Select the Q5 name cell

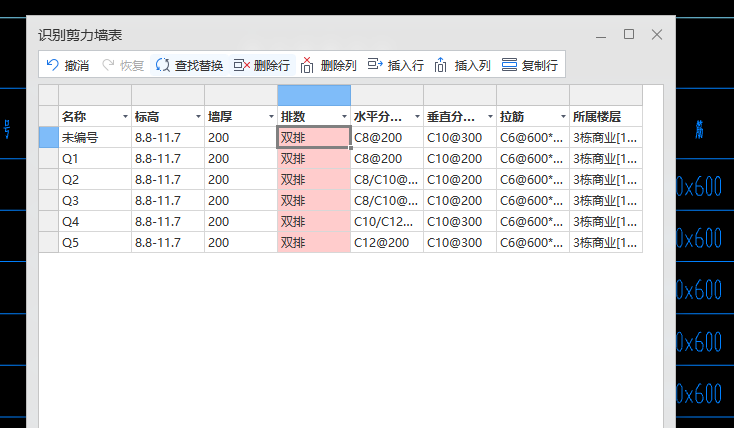(95, 243)
